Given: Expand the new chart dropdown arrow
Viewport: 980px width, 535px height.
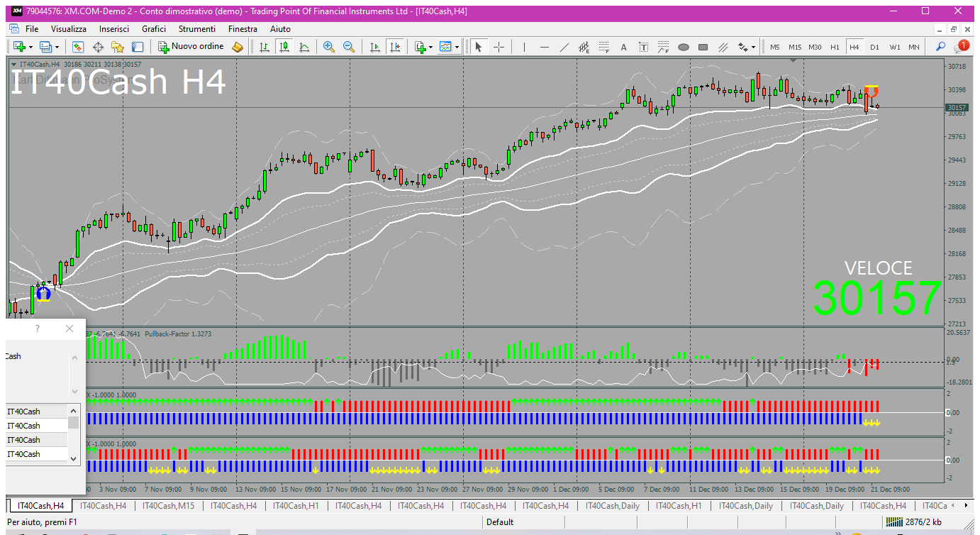Looking at the screenshot, I should [x=30, y=47].
